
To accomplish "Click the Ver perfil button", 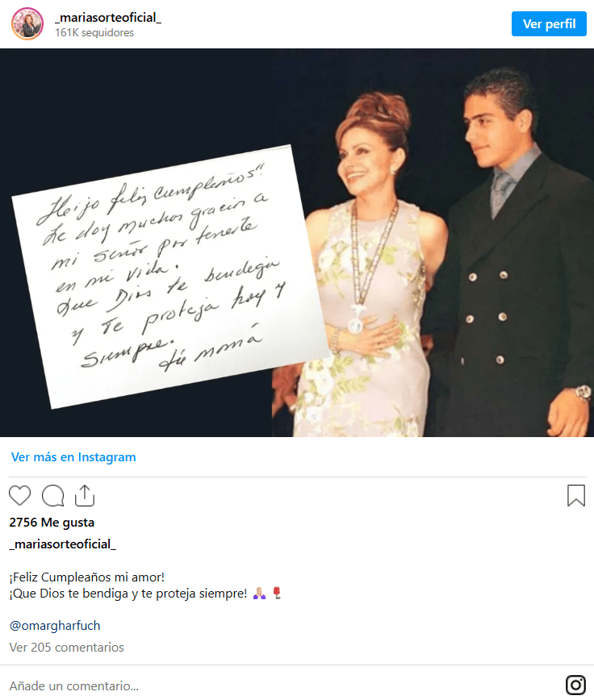I will (x=549, y=23).
